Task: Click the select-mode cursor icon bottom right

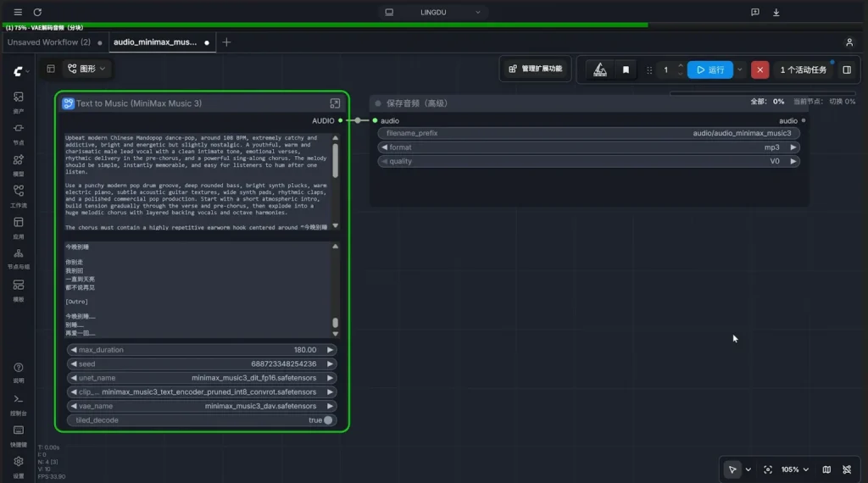Action: pyautogui.click(x=732, y=469)
